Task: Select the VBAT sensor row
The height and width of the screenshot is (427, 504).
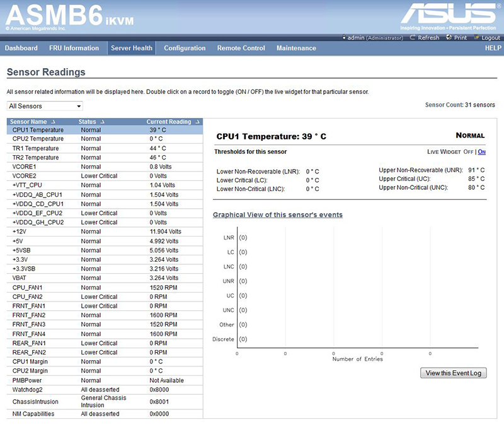Action: pyautogui.click(x=105, y=278)
